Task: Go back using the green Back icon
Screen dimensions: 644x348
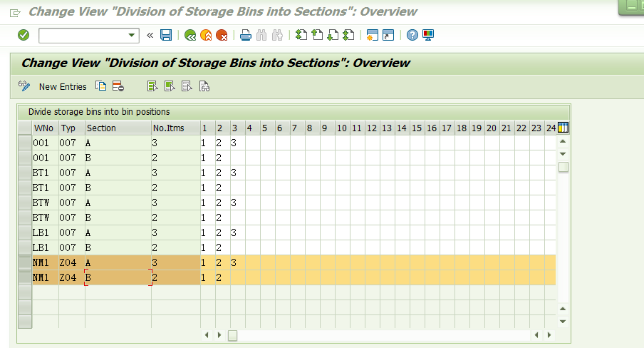Action: [x=189, y=36]
